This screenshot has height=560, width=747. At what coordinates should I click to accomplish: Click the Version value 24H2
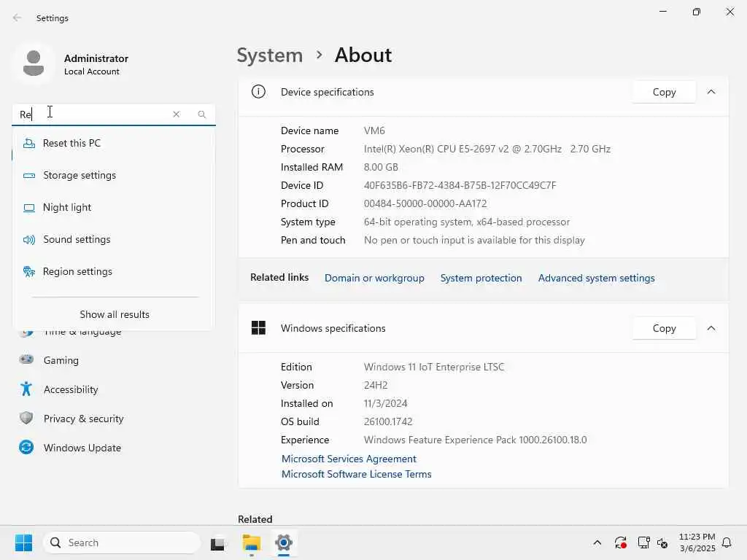pos(376,385)
